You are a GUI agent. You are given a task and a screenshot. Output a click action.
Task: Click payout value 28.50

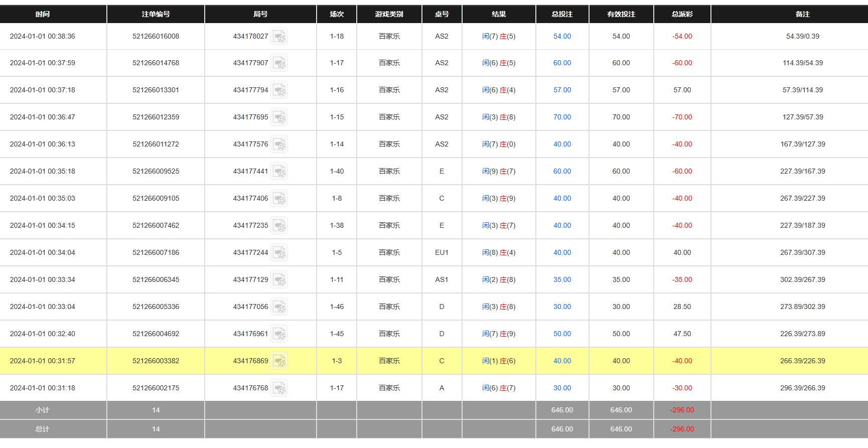click(682, 307)
